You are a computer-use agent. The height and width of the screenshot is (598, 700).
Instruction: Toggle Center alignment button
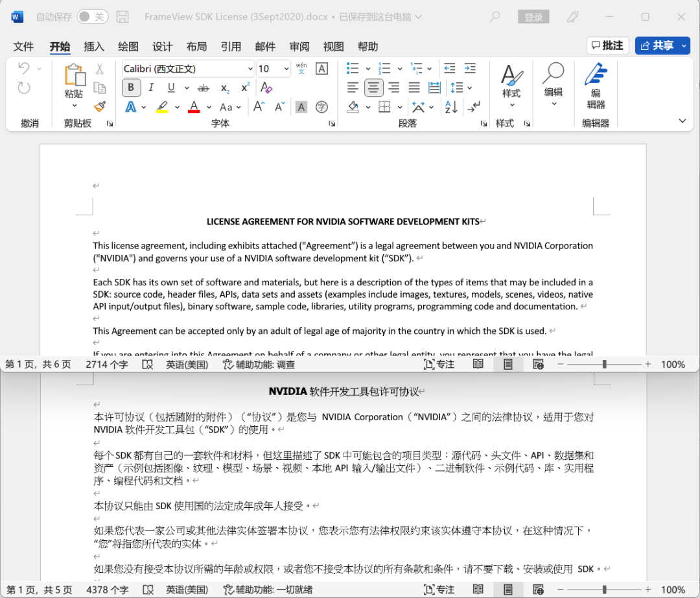pyautogui.click(x=373, y=88)
